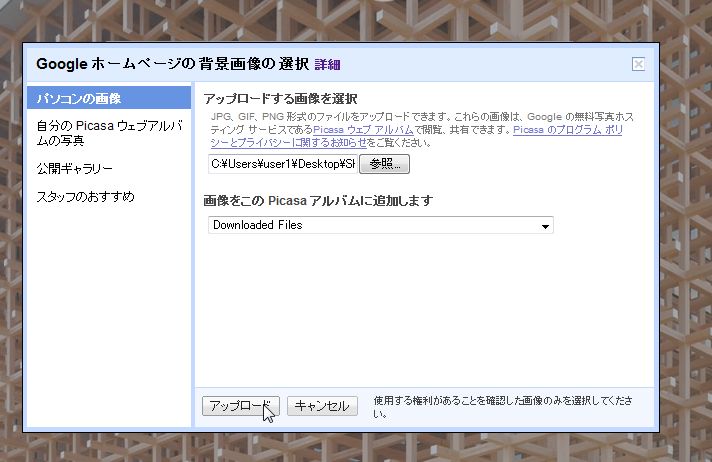Click the file path input field
Viewport: 712px width, 462px height.
283,164
